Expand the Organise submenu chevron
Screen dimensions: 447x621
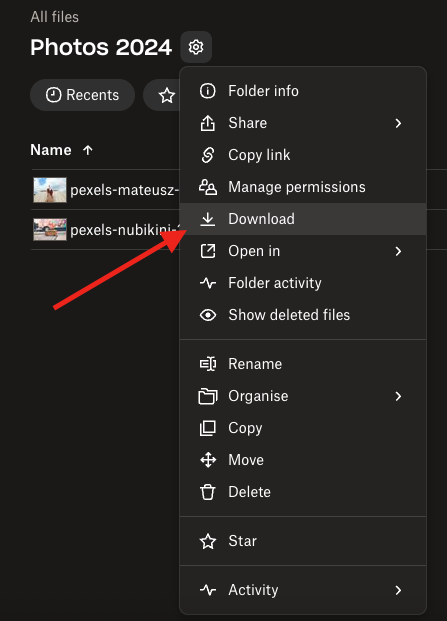tap(398, 396)
